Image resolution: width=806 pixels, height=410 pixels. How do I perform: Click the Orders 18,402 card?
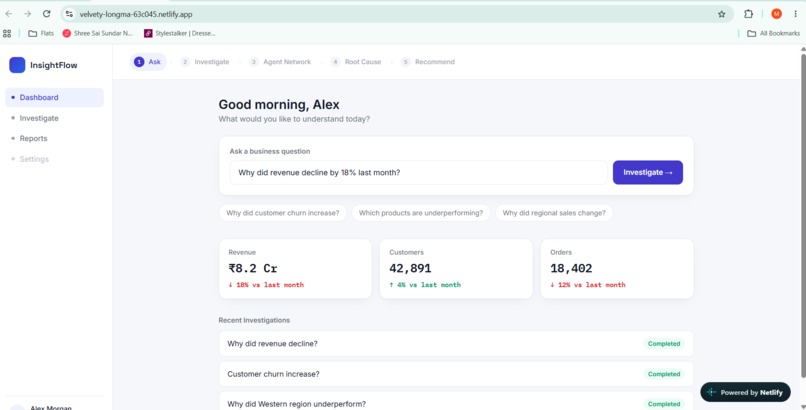617,269
